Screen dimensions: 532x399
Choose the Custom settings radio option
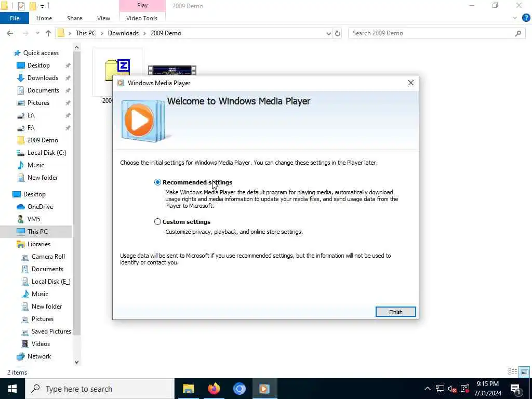(157, 221)
